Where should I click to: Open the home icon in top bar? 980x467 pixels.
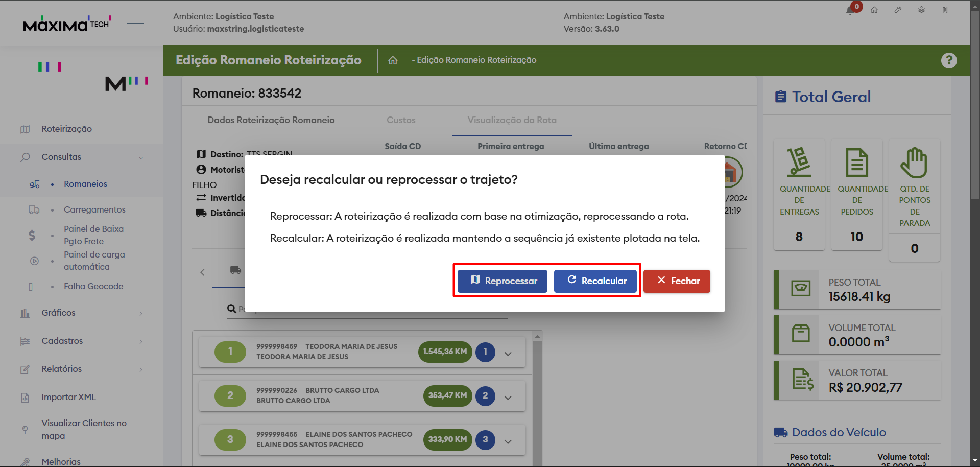874,10
